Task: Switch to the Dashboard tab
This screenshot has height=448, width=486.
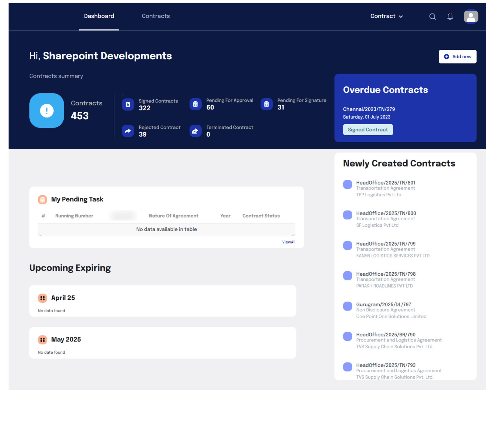Action: [99, 16]
